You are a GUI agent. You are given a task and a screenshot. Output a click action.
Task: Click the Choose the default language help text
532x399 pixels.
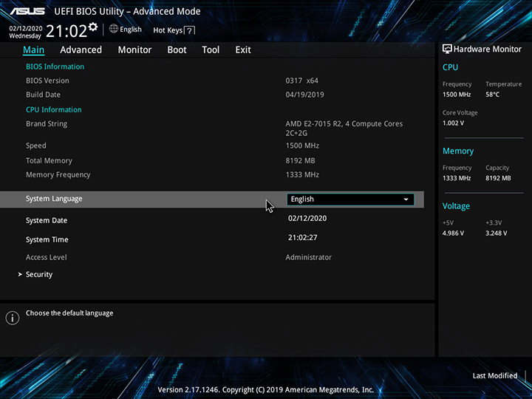(x=69, y=313)
